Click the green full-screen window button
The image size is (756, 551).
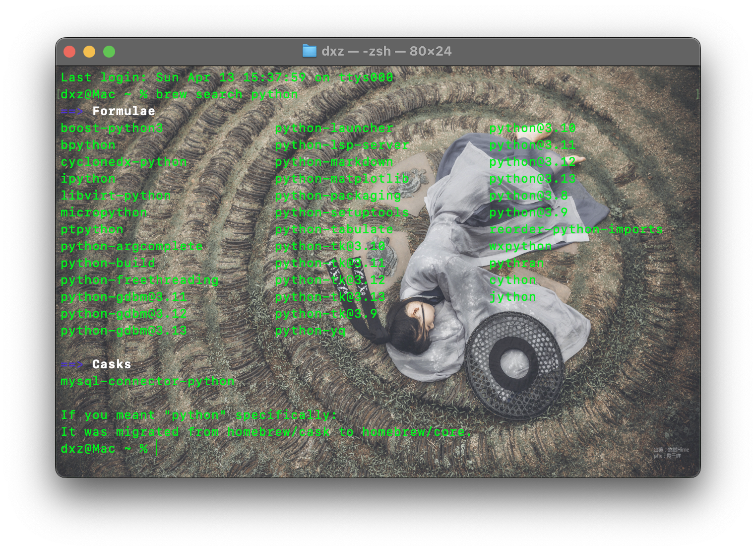(109, 52)
